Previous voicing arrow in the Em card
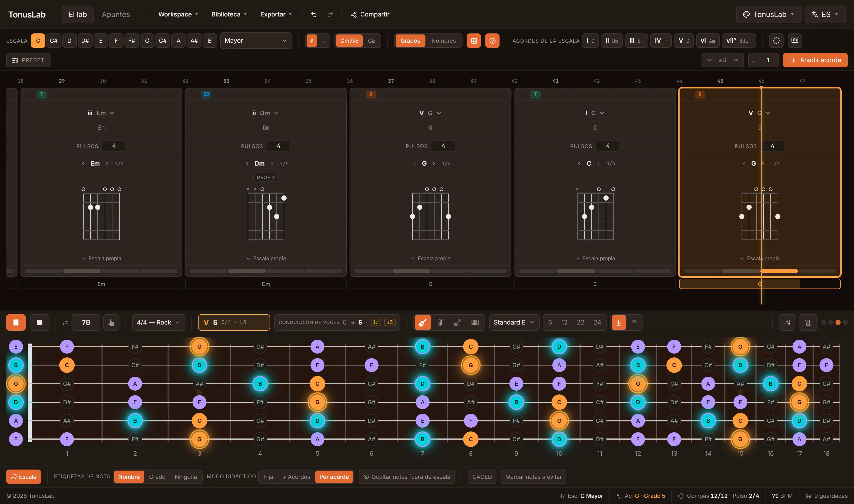This screenshot has width=854, height=504. point(83,163)
